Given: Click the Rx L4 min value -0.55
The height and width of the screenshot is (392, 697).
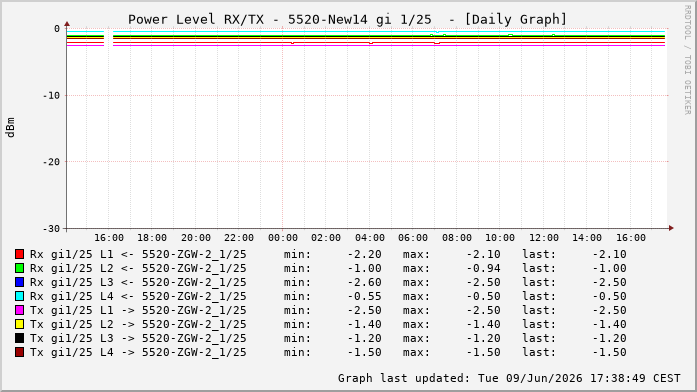Looking at the screenshot, I should (364, 296).
